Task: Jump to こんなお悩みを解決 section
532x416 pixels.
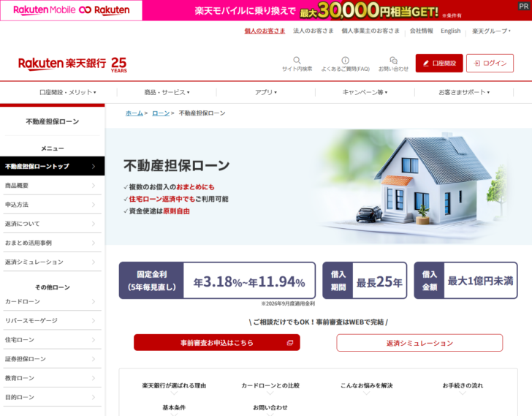Action: click(x=366, y=385)
